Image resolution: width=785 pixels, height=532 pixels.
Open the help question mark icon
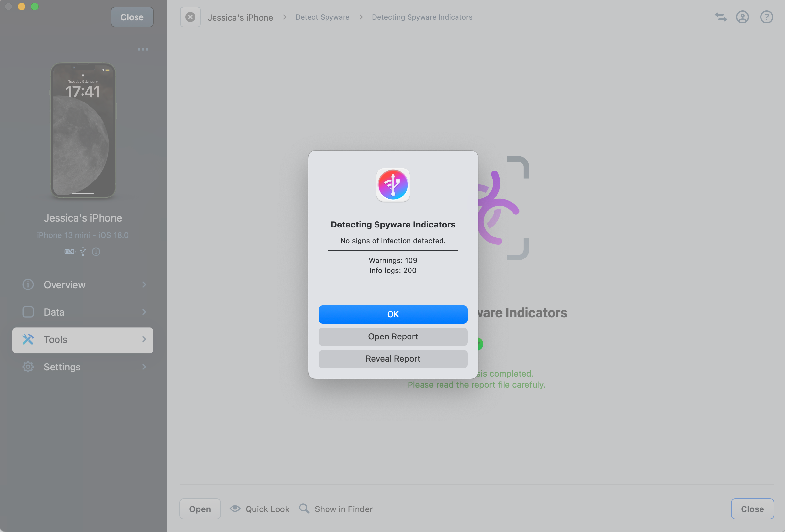(766, 17)
